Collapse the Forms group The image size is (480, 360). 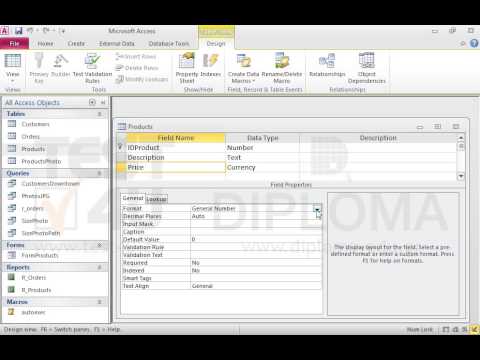(x=99, y=245)
